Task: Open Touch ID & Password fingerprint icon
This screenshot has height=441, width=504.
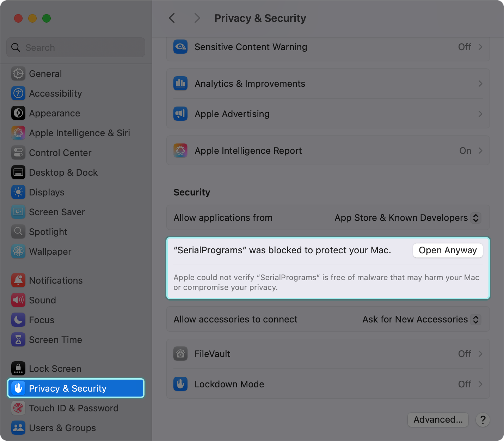Action: [x=18, y=408]
